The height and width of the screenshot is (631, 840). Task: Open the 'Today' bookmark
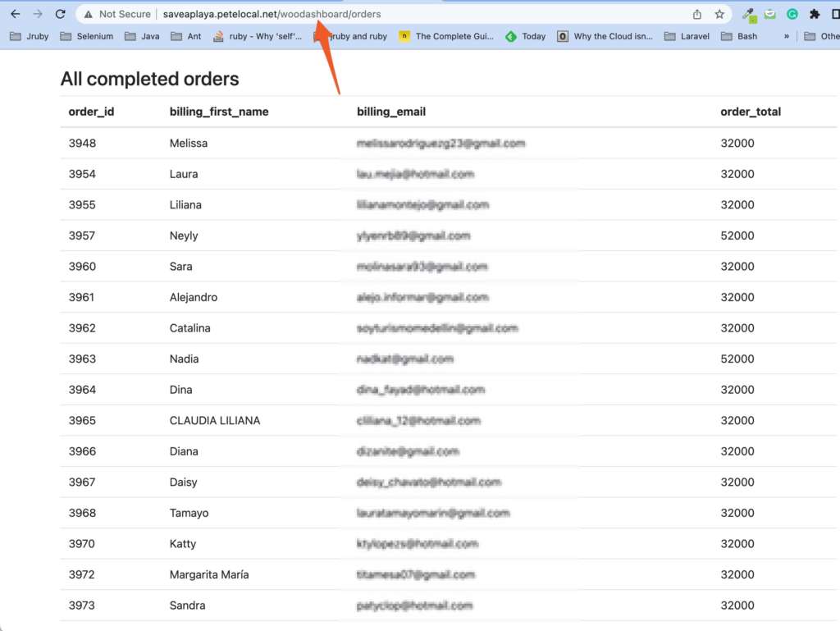[526, 36]
